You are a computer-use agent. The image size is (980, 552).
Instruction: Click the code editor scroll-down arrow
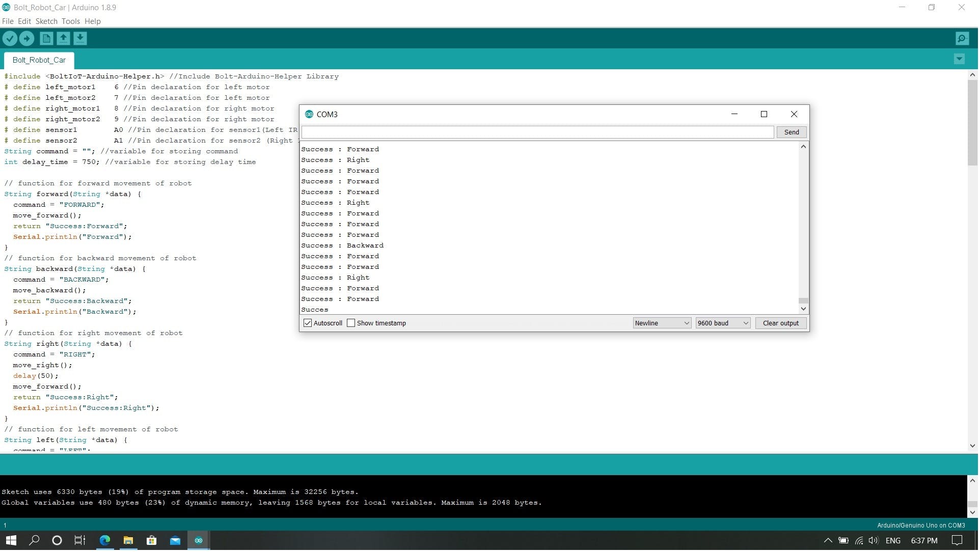[972, 446]
